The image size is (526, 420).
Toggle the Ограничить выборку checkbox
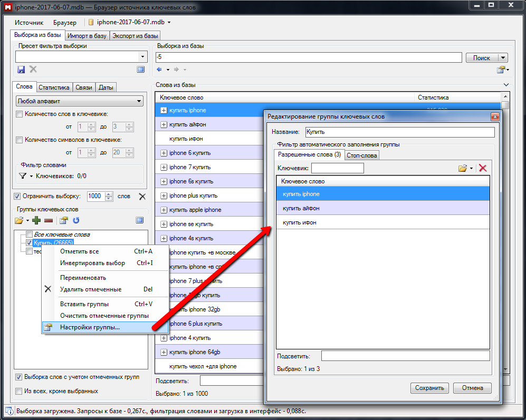17,196
